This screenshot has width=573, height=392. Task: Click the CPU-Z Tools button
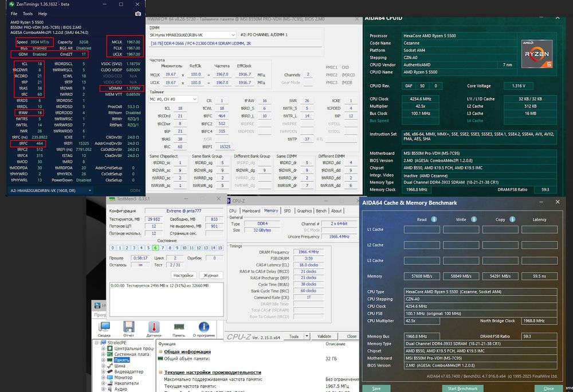294,336
